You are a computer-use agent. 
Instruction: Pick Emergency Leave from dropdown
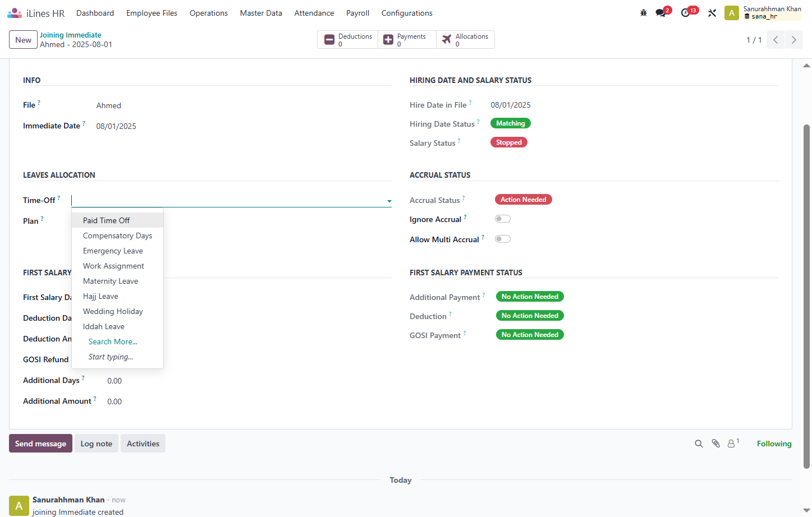(118, 251)
